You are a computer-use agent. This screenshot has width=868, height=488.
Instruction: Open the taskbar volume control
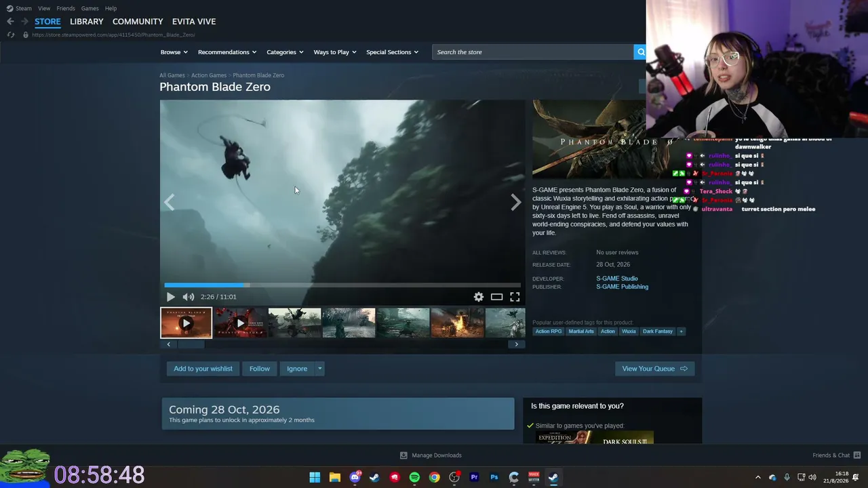coord(812,477)
